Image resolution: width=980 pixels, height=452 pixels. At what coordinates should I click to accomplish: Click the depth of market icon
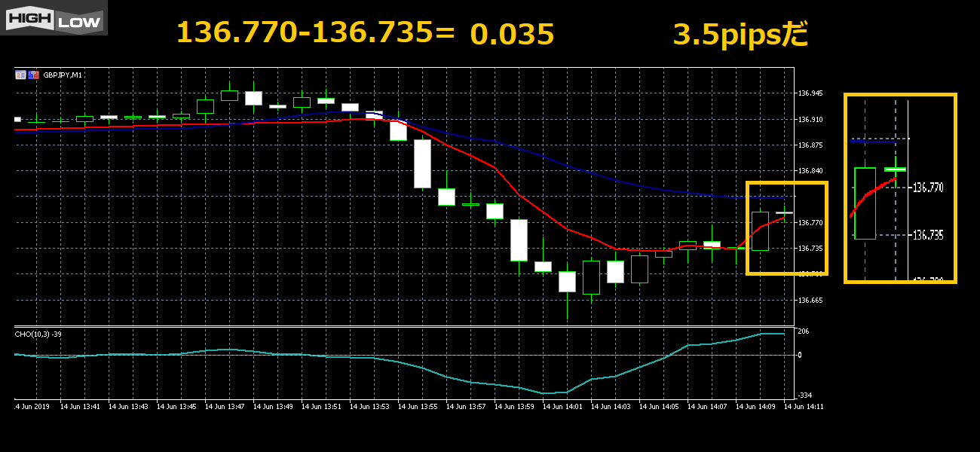coord(33,75)
